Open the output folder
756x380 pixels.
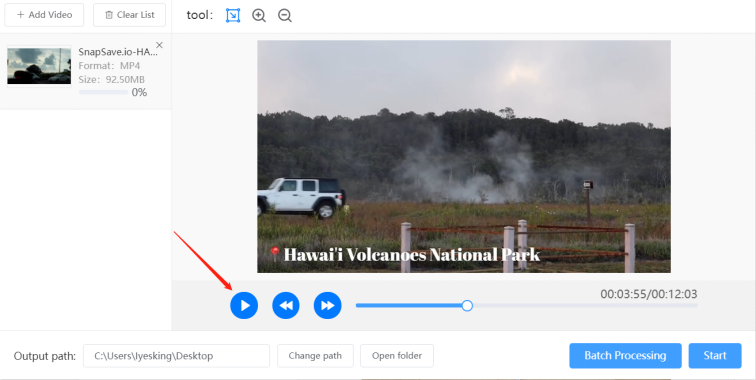(397, 356)
